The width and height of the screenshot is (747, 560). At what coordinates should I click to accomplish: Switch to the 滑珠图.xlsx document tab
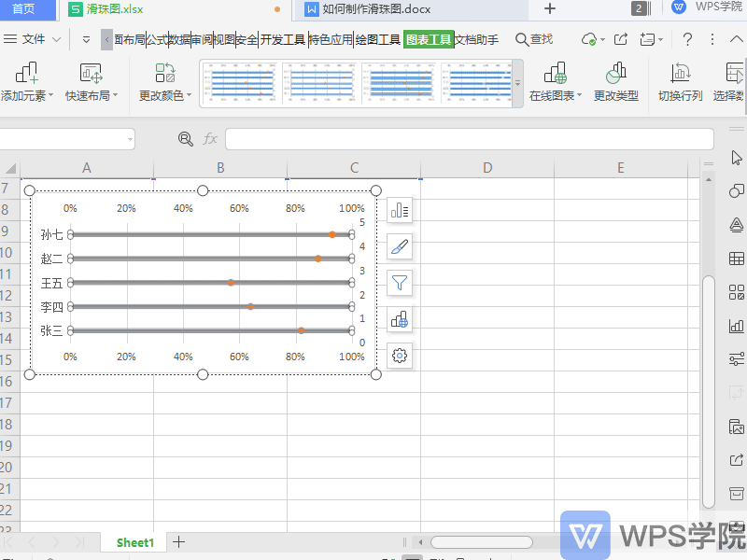click(114, 9)
